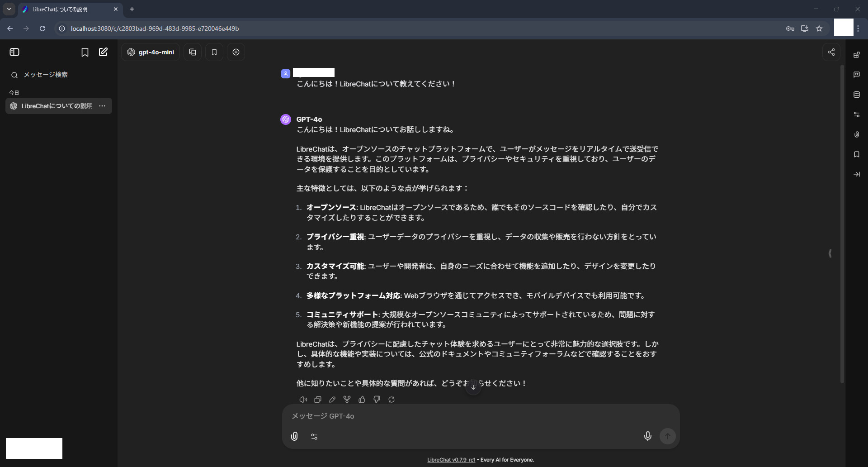868x467 pixels.
Task: Click the GPT-4o avatar icon
Action: point(286,119)
